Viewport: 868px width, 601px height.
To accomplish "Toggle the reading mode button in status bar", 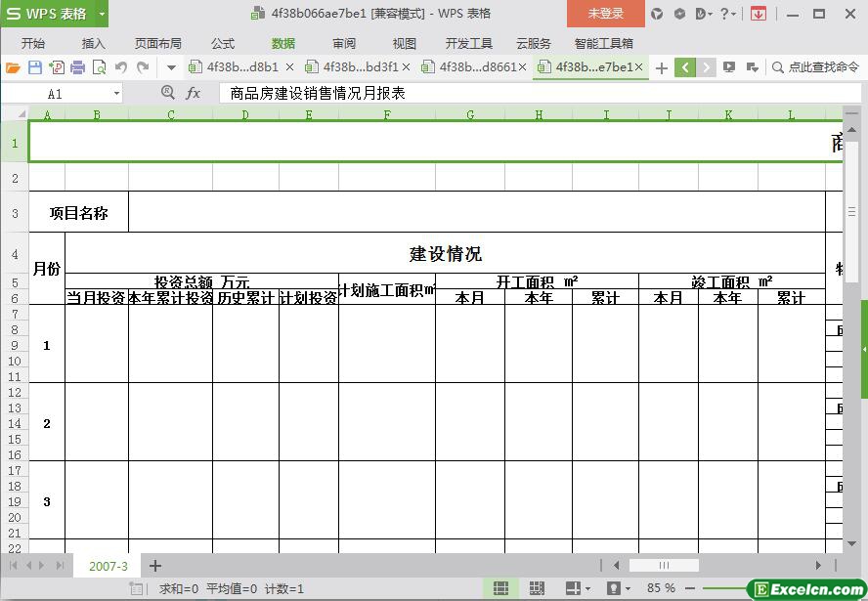I will click(573, 588).
